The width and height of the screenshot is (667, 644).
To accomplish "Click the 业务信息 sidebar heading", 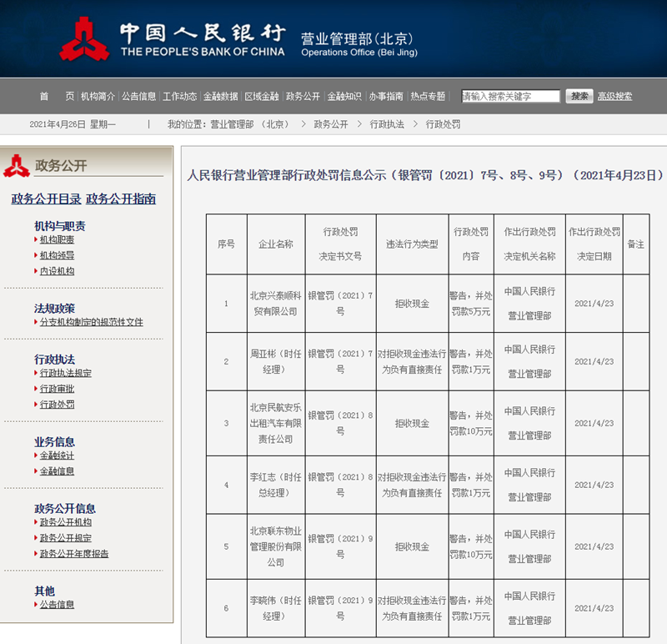I will click(54, 442).
